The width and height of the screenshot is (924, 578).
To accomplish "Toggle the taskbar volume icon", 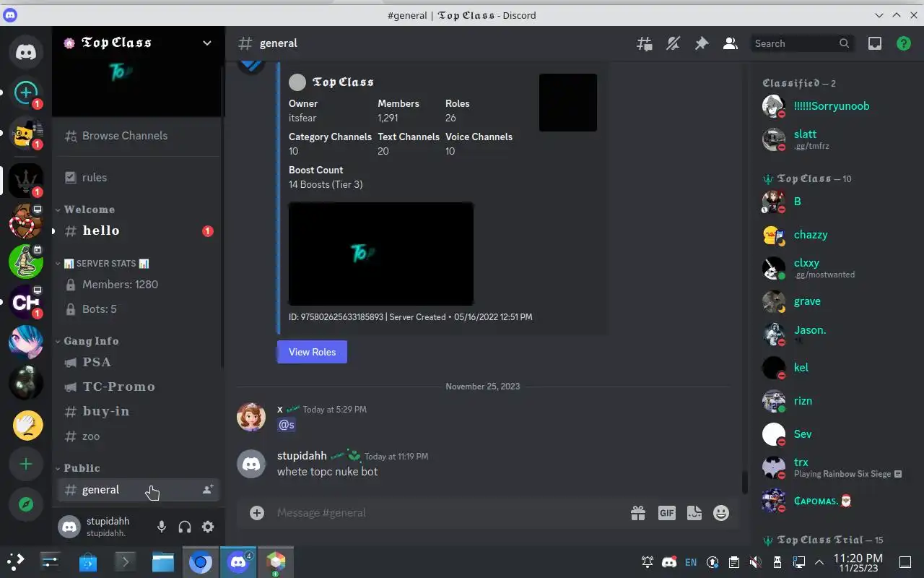I will (755, 562).
